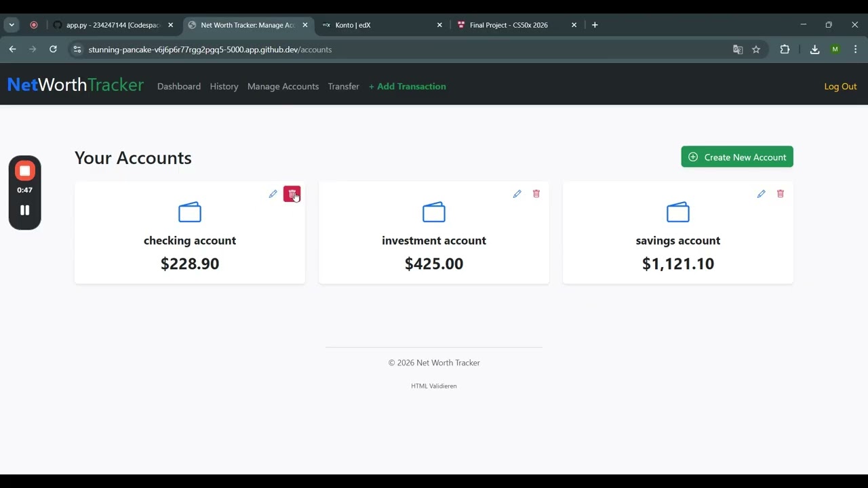
Task: Open the browser extensions puzzle icon
Action: point(785,49)
